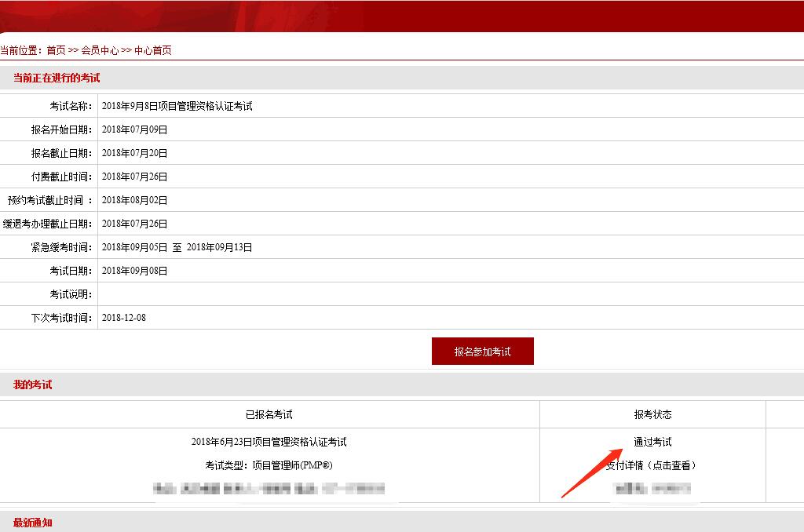Click the 下次考试时间 value 2018-12-08
804x532 pixels.
(x=124, y=318)
